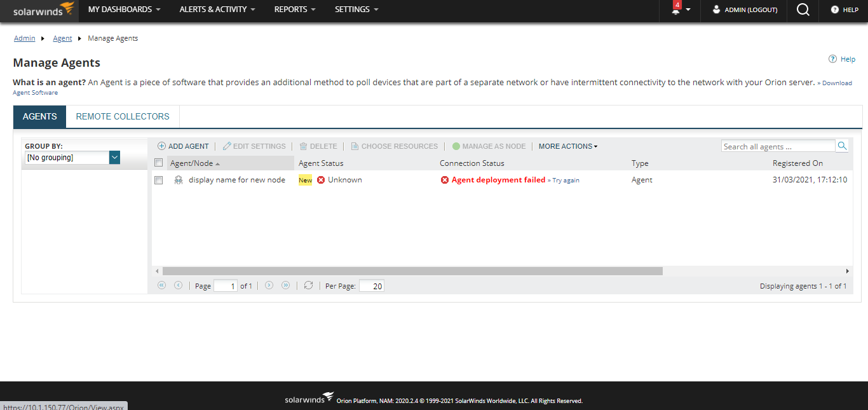Click the agent node icon in row

pyautogui.click(x=179, y=180)
